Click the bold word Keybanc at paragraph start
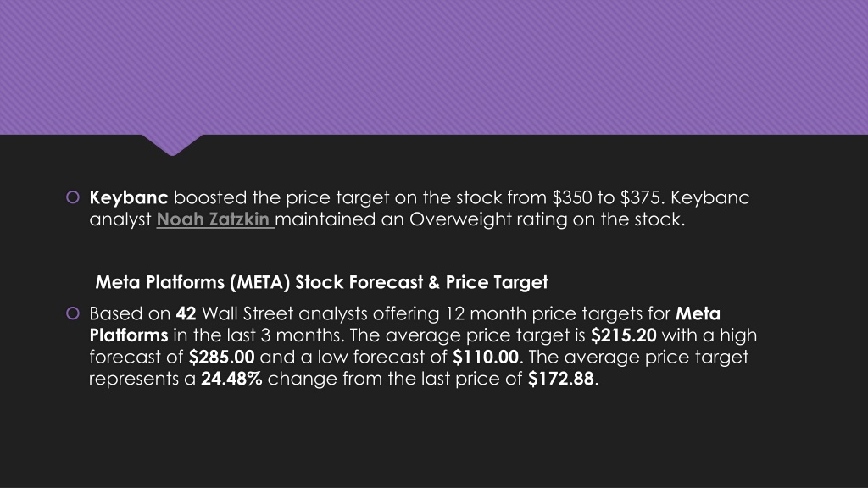Image resolution: width=868 pixels, height=488 pixels. (x=129, y=197)
